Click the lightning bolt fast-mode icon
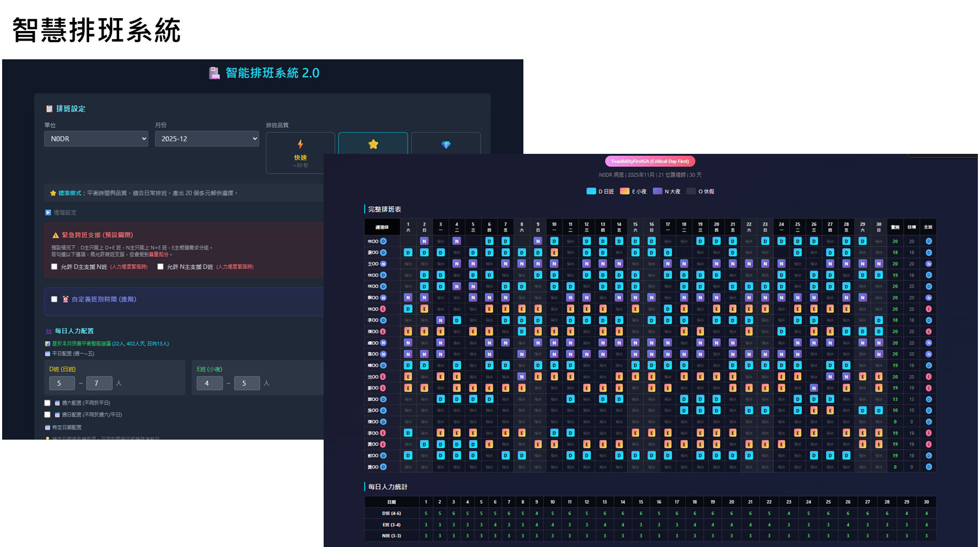This screenshot has height=547, width=980. (300, 144)
